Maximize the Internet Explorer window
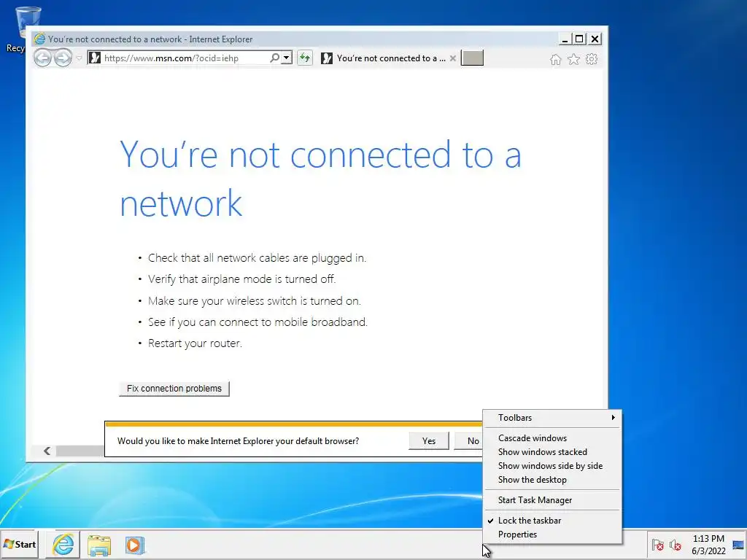 (x=579, y=39)
